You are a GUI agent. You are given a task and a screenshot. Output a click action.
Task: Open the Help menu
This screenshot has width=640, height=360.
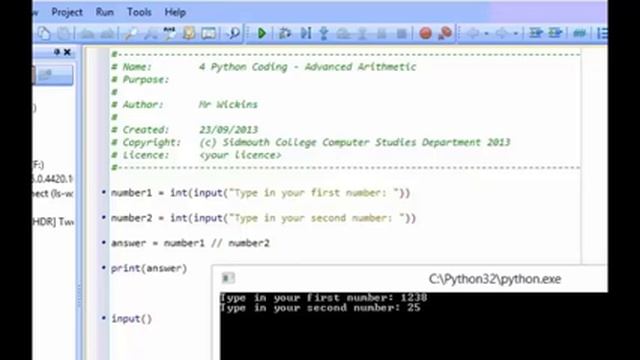pos(175,12)
